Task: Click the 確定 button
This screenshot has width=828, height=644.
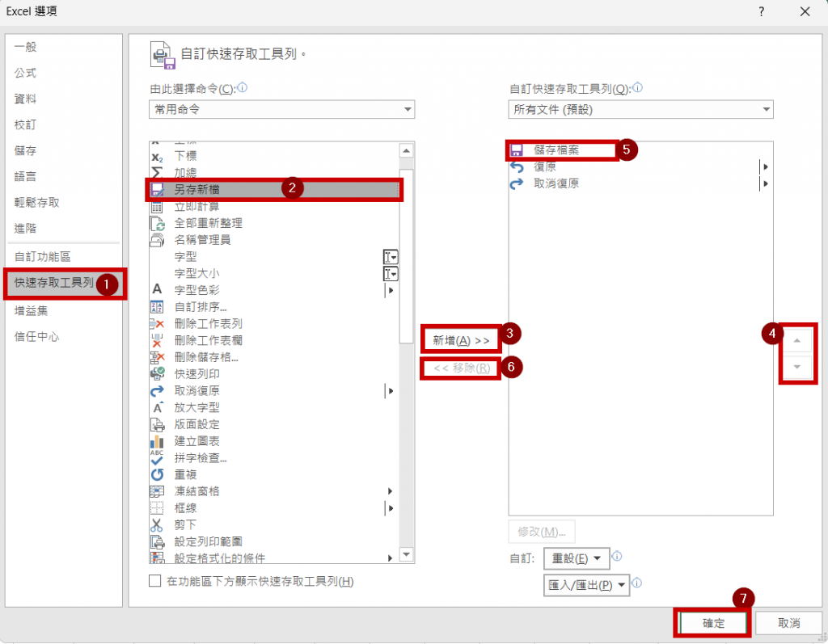Action: pyautogui.click(x=713, y=624)
